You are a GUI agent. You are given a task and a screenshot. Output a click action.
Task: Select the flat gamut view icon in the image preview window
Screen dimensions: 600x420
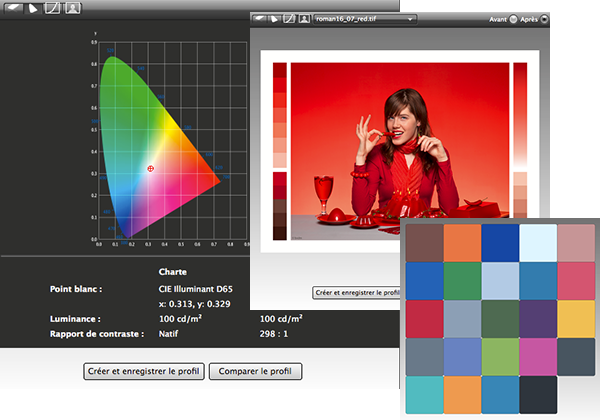coord(259,19)
